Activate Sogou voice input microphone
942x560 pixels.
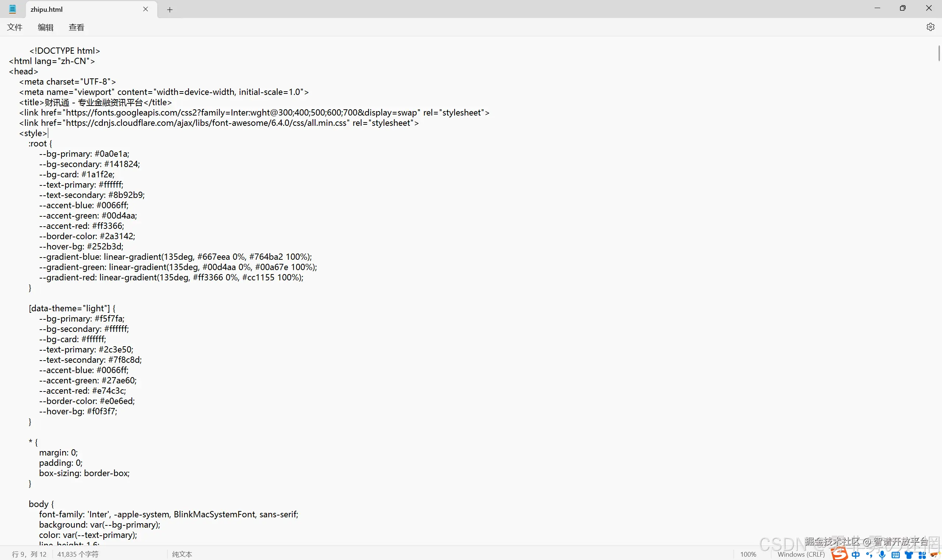point(882,555)
